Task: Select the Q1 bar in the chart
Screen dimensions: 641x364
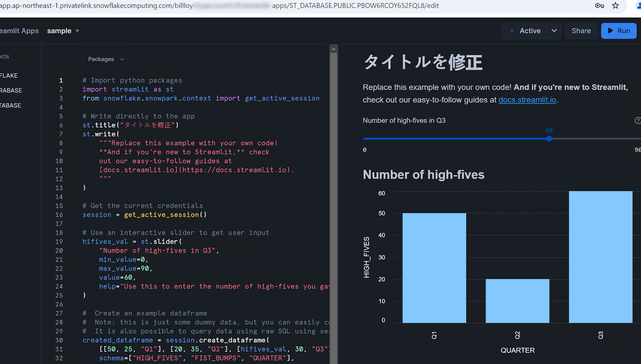Action: click(434, 268)
